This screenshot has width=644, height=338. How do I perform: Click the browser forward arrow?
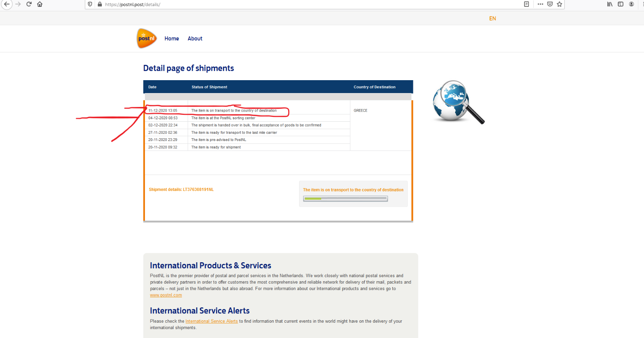[x=18, y=4]
